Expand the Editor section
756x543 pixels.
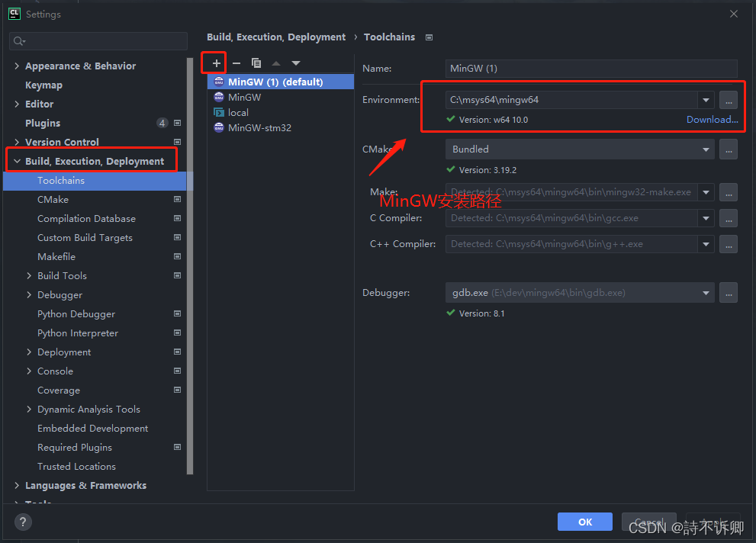17,104
